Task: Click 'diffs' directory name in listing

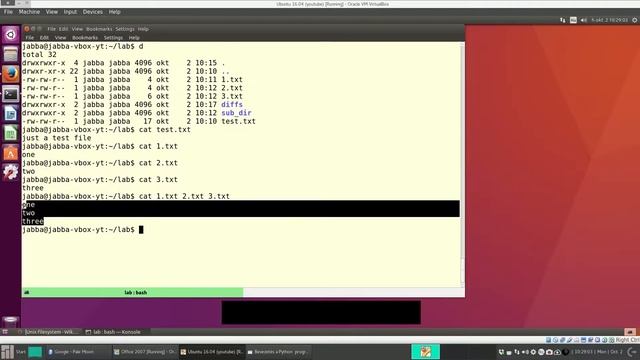Action: point(232,104)
